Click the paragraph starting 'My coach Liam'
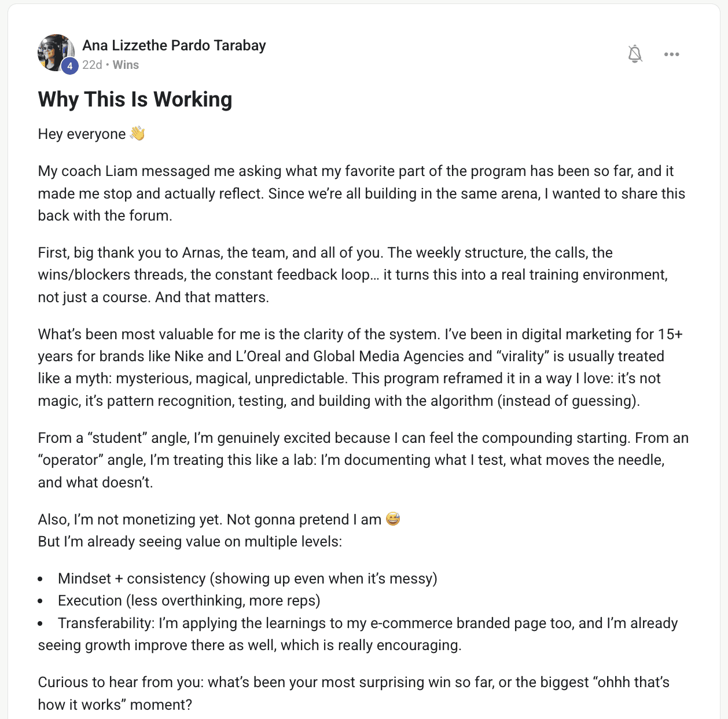The image size is (728, 719). coord(362,193)
